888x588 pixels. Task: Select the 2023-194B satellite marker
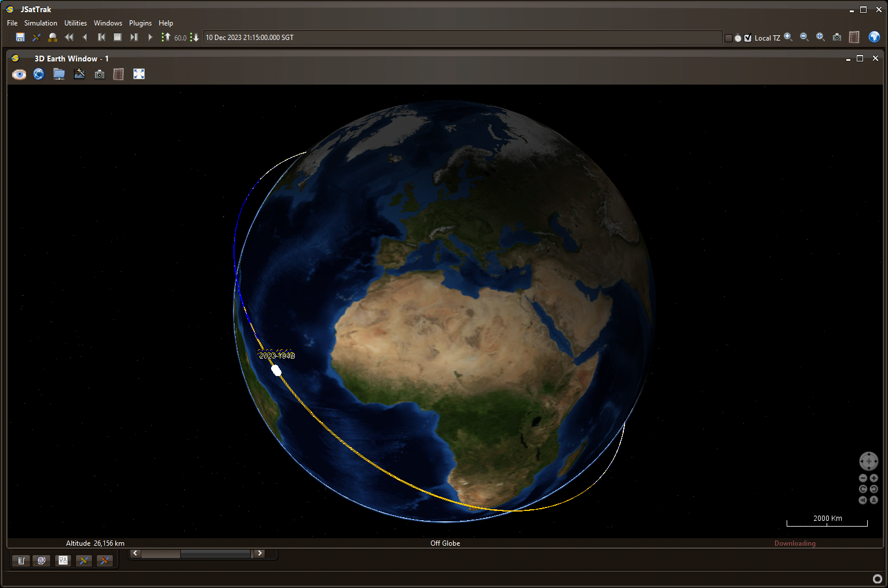(276, 370)
